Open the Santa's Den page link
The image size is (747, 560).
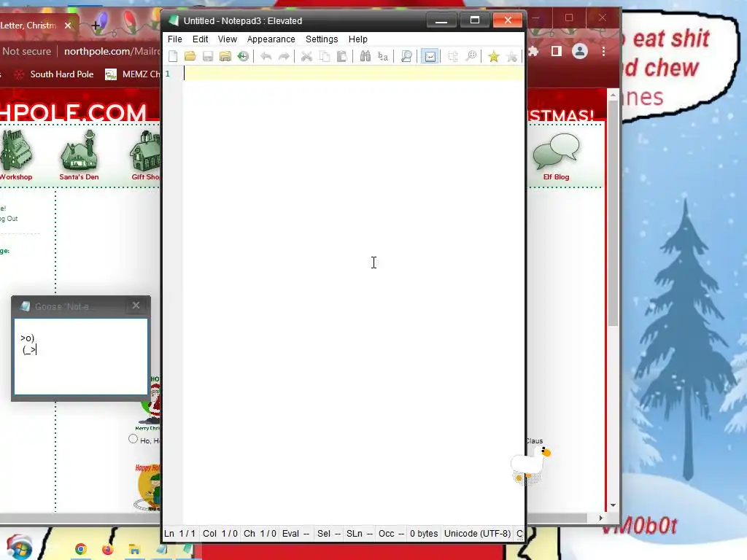(x=79, y=156)
